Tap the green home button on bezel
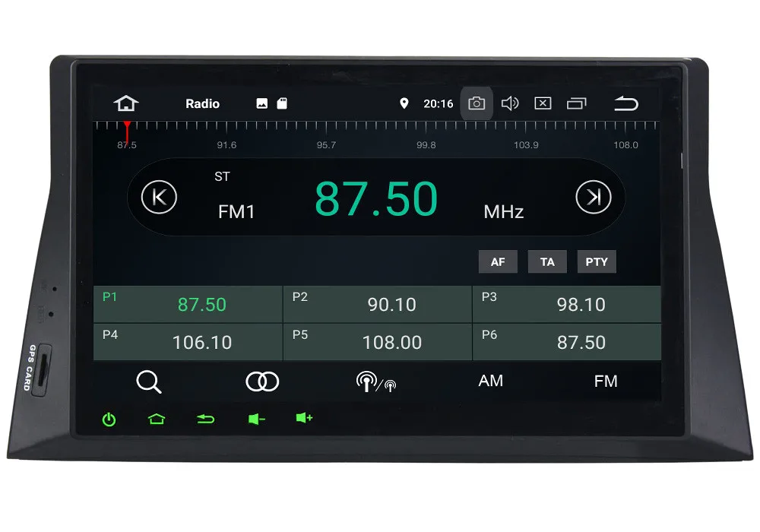This screenshot has height=532, width=760. 157,419
